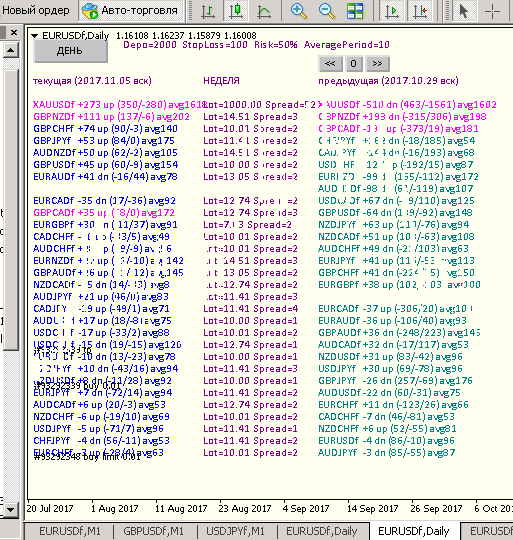The width and height of the screenshot is (513, 540).
Task: Click previous week AUDCHFf +49 dn row
Action: (394, 249)
